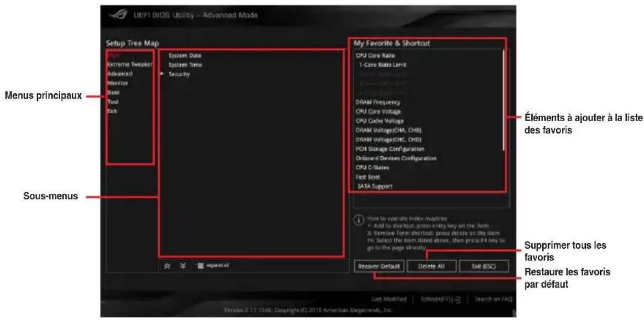Select SATA Support favorite entry
Screen dimensions: 644x320
click(x=375, y=186)
